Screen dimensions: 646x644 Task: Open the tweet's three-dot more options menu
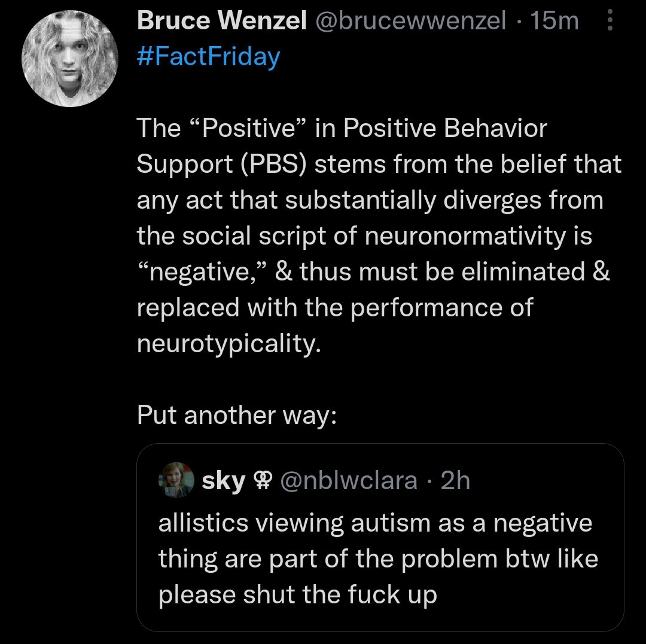click(610, 22)
